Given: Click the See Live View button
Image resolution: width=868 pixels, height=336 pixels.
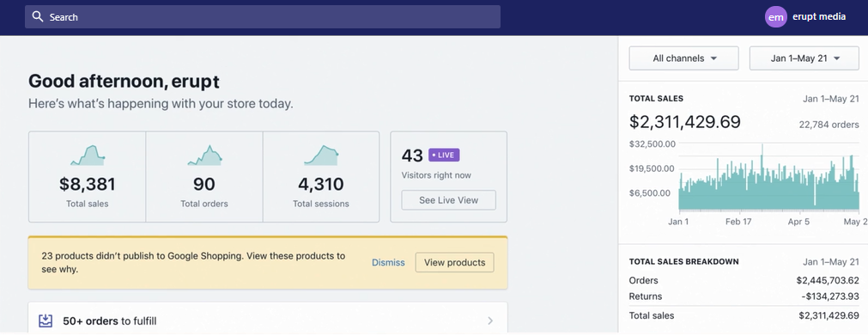Looking at the screenshot, I should point(448,200).
